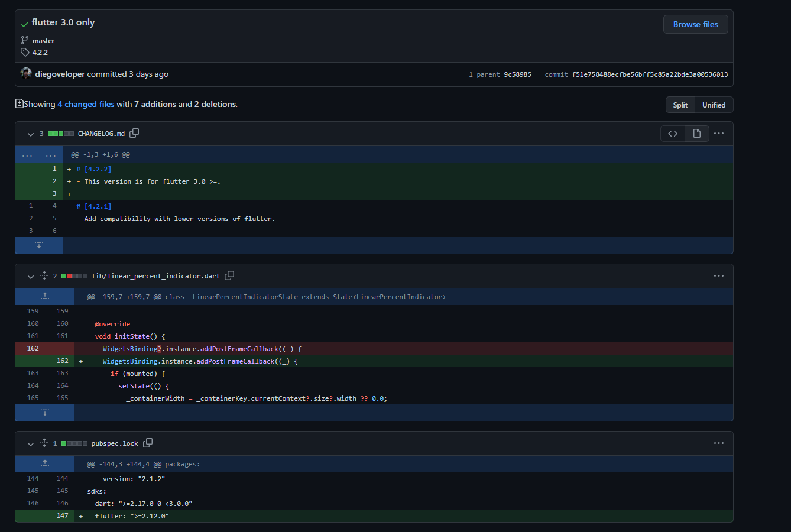Click the @override code line
Screen dimensions: 791x532
pos(112,324)
